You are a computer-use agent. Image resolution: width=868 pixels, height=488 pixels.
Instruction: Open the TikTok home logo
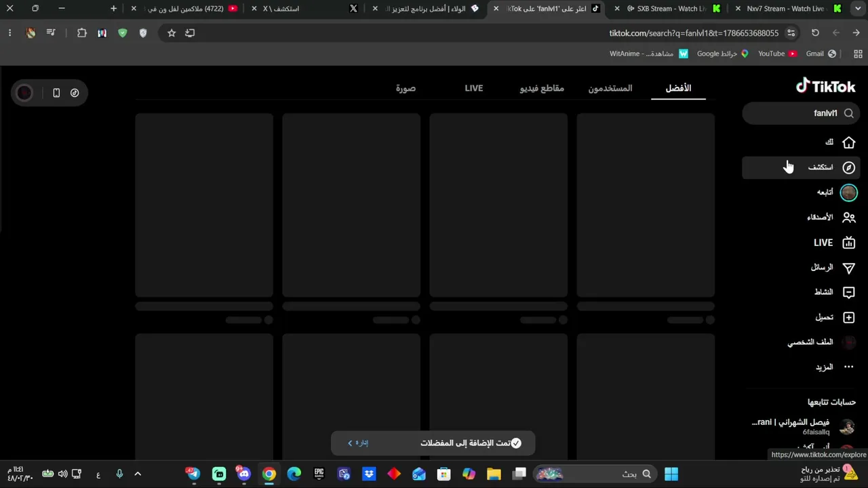click(825, 86)
